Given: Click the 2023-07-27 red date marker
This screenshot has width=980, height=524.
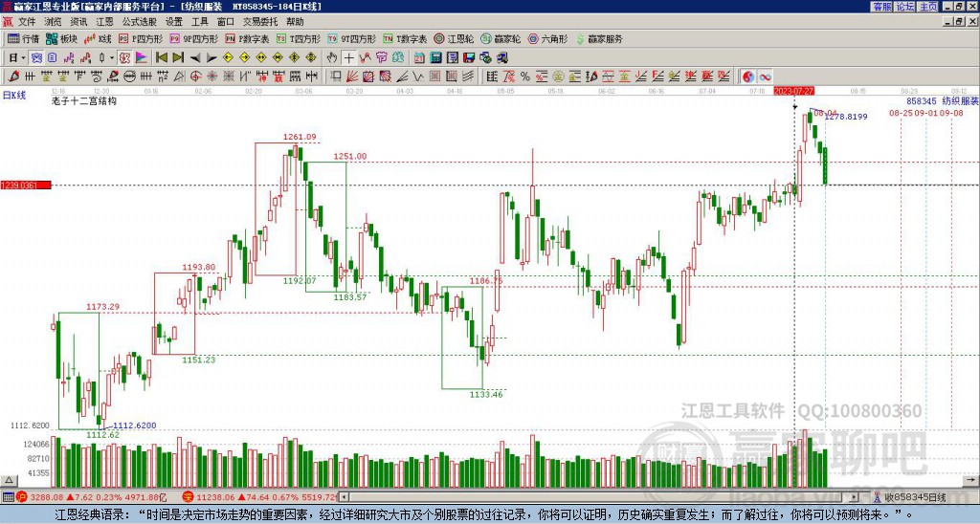Looking at the screenshot, I should click(793, 91).
